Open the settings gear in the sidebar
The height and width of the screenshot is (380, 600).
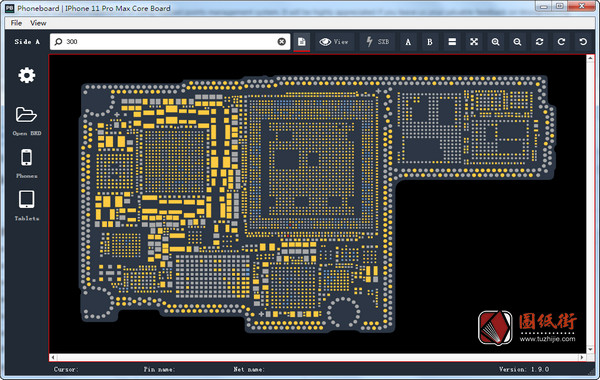pos(26,75)
